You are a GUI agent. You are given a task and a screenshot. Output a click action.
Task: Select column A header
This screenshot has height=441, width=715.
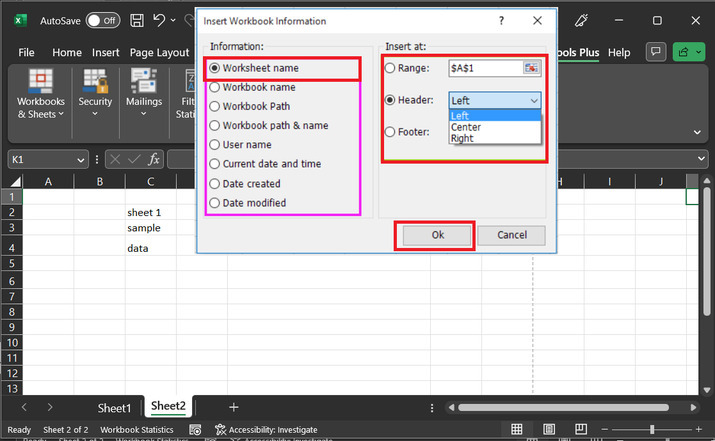[48, 182]
